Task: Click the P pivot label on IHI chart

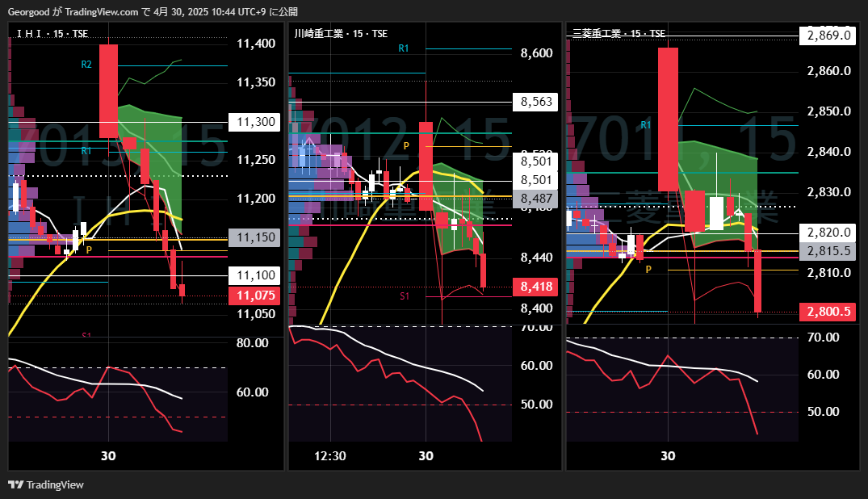Action: tap(89, 250)
